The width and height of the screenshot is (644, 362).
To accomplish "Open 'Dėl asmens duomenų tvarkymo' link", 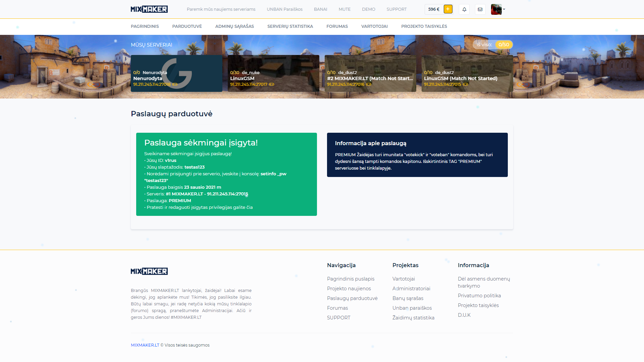I will coord(484,282).
